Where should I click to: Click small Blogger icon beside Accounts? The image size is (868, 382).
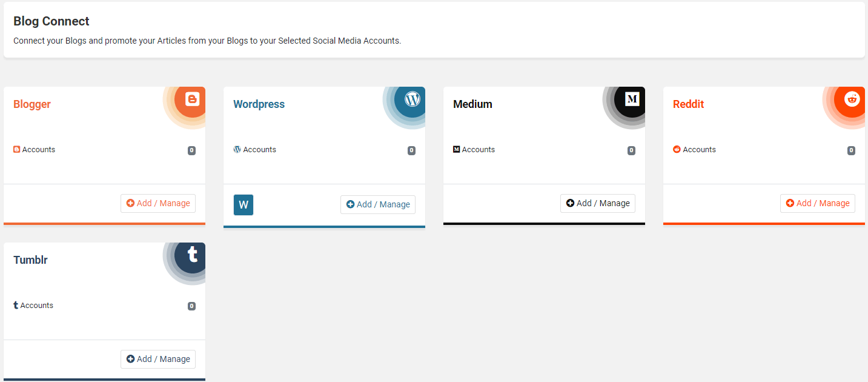(x=17, y=149)
